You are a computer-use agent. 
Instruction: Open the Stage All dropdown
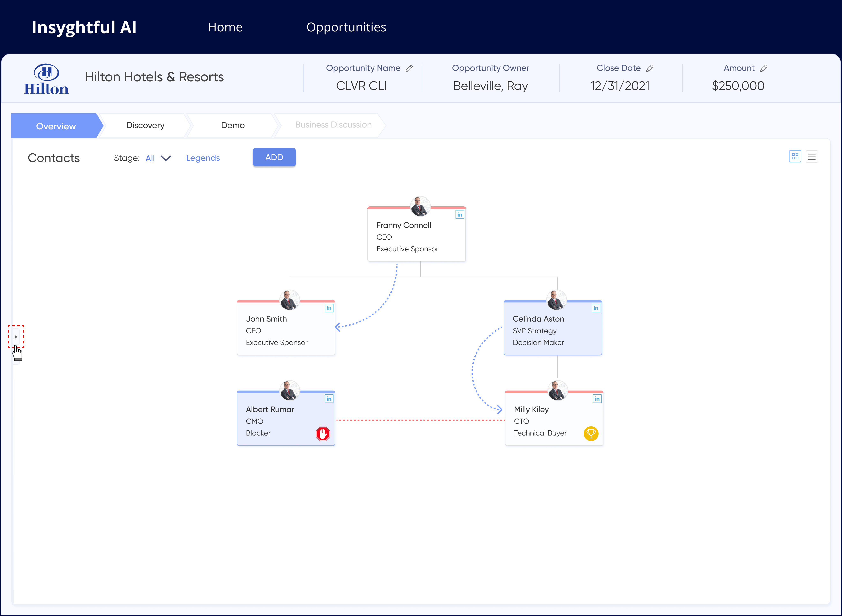coord(158,158)
